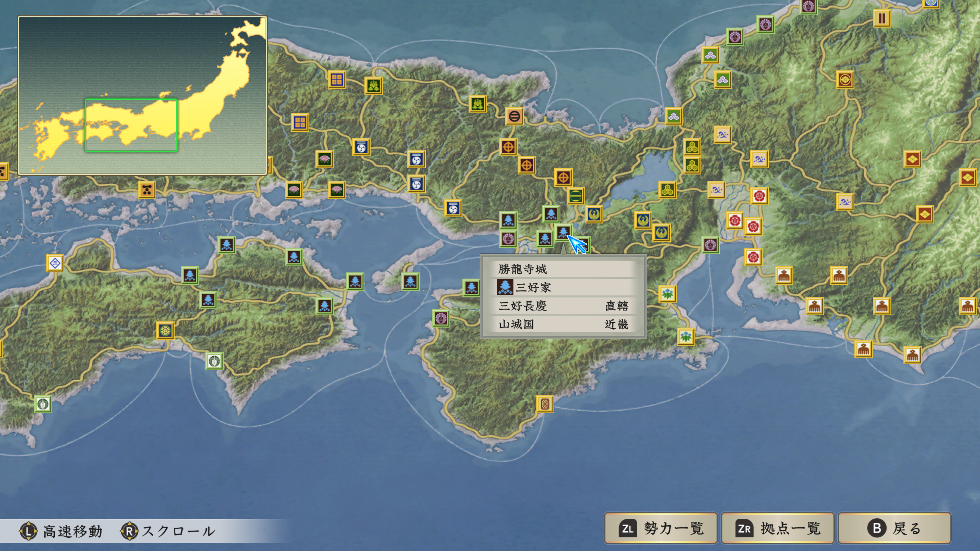980x551 pixels.
Task: Select the three-white-circles crest castle on Wakasa Bay
Action: [673, 116]
